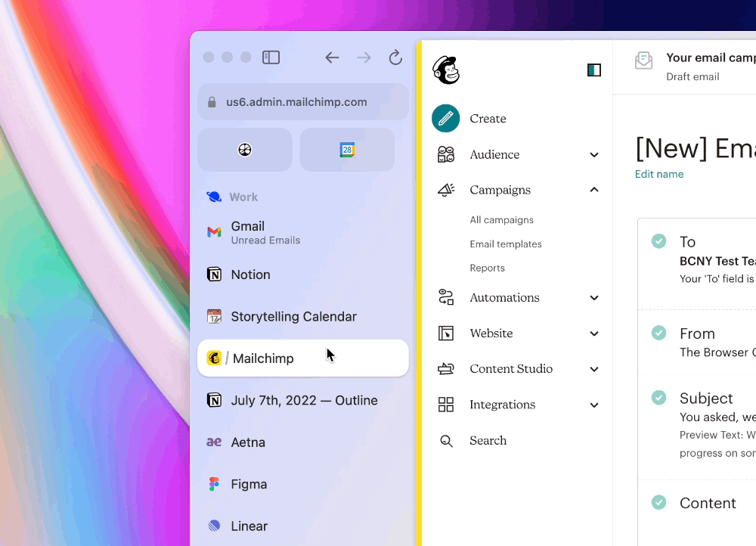Switch to the Aetna tab
Viewport: 756px width, 546px height.
pyautogui.click(x=303, y=442)
